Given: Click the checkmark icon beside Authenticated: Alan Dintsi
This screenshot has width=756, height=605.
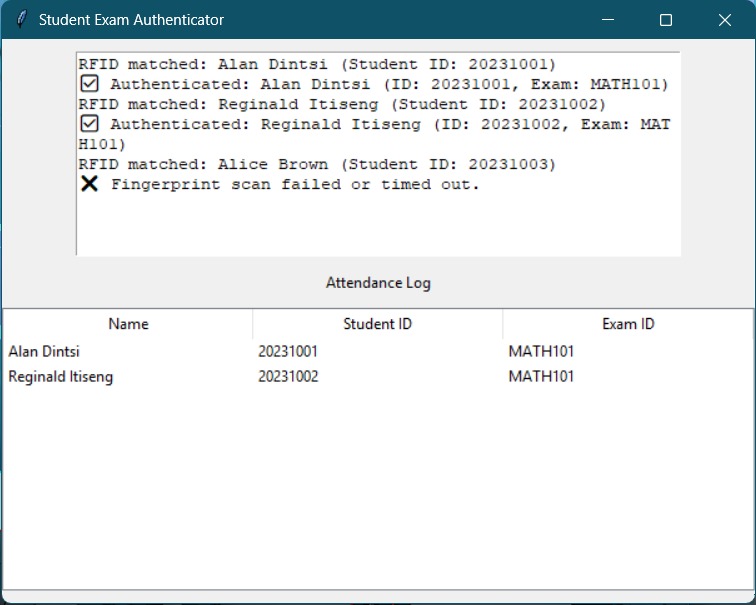Looking at the screenshot, I should tap(89, 83).
